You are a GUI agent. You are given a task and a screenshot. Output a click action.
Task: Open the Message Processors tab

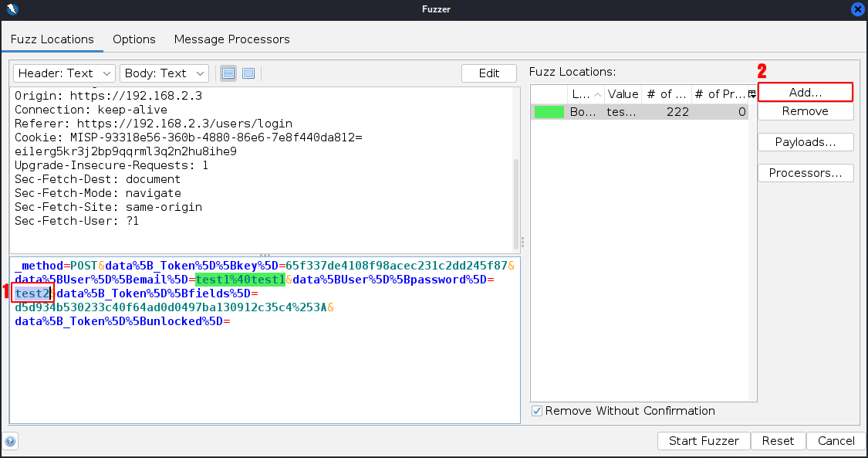click(231, 39)
